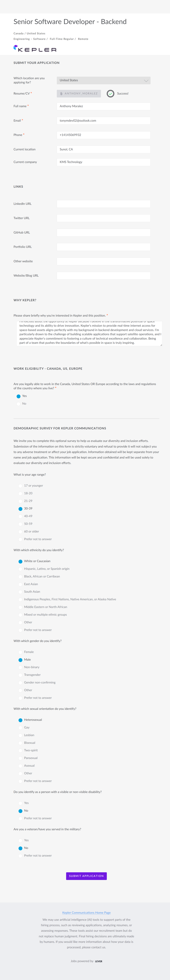
Task: Select the 40-49 age range
Action: [21, 516]
